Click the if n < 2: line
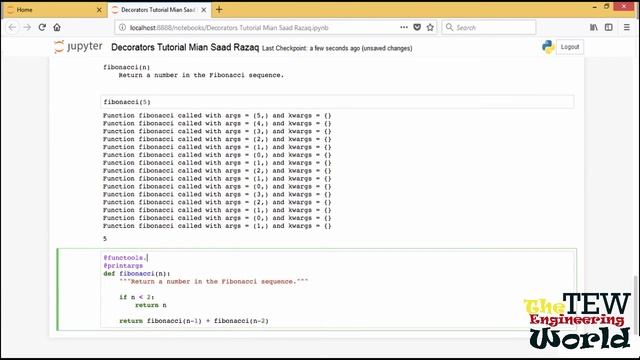Screen dimensions: 640x360 137,297
